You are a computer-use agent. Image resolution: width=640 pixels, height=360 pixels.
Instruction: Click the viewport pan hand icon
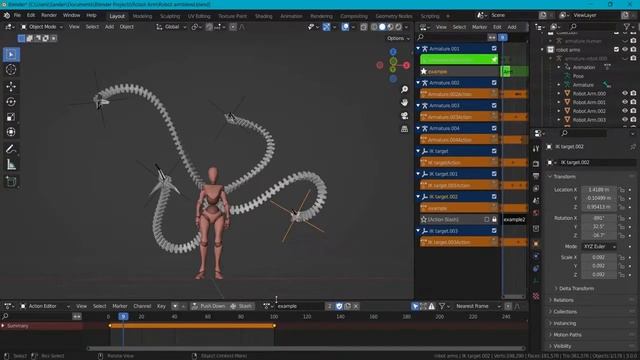[404, 102]
